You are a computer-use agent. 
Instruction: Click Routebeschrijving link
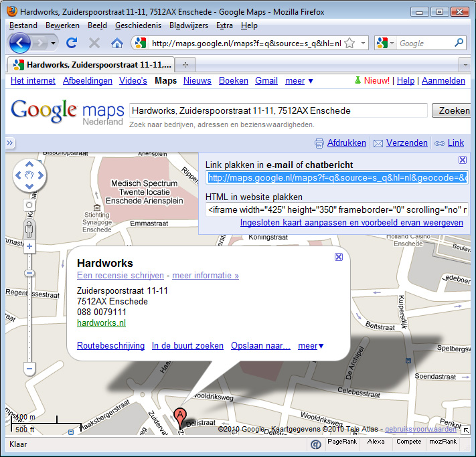click(x=111, y=346)
